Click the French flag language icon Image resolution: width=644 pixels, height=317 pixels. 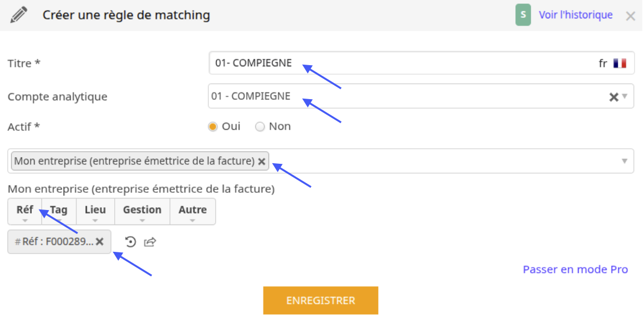620,64
